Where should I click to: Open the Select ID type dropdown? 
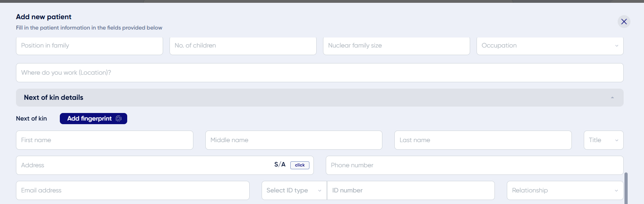coord(294,190)
